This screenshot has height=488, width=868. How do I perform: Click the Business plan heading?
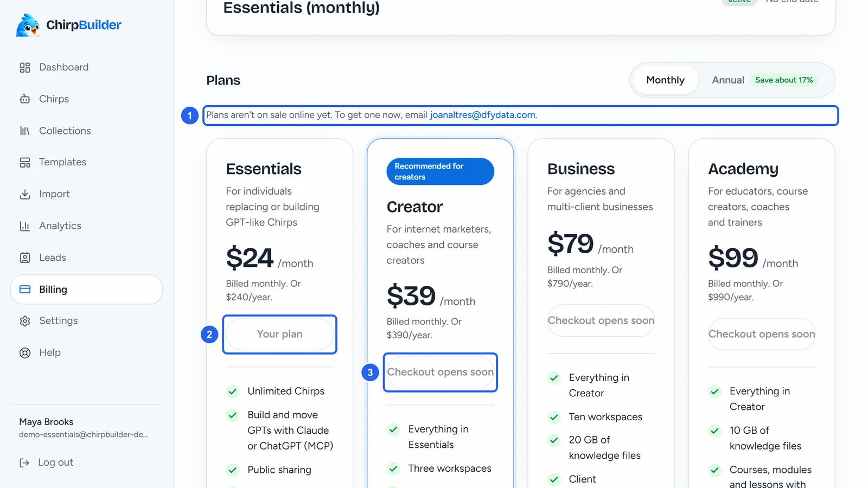pos(581,169)
